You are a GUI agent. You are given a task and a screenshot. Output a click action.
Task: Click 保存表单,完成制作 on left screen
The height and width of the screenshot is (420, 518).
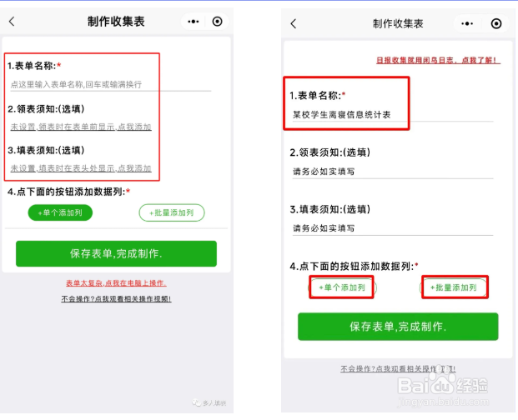click(x=116, y=253)
